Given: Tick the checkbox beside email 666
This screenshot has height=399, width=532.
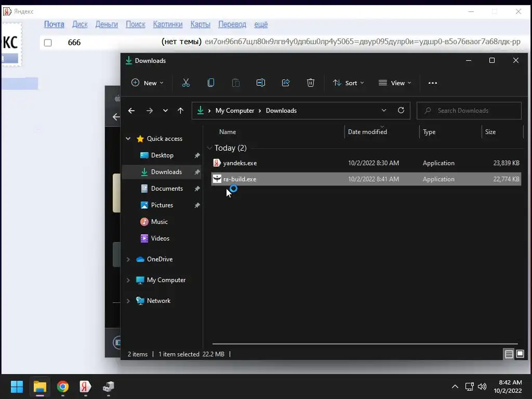Looking at the screenshot, I should point(48,43).
